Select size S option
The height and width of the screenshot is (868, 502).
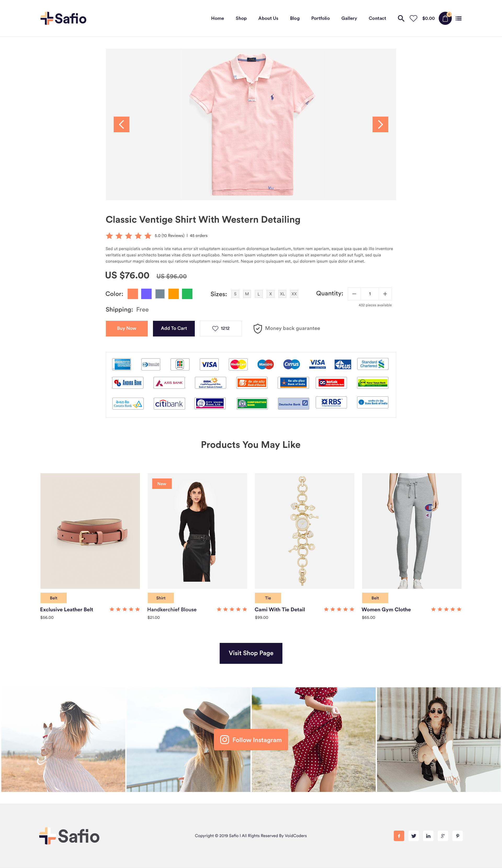click(235, 294)
